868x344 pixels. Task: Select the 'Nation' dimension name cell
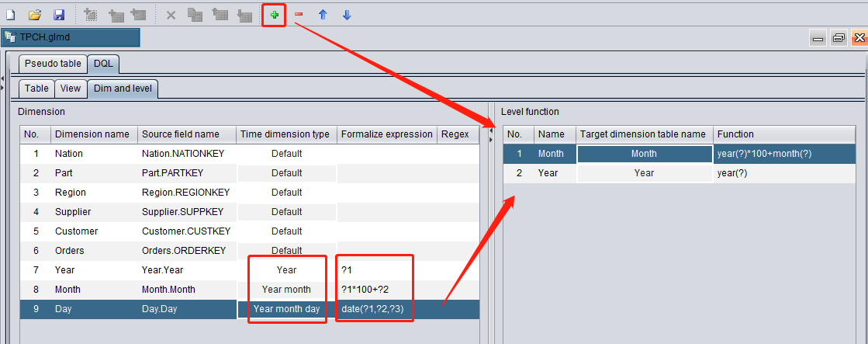tap(94, 154)
